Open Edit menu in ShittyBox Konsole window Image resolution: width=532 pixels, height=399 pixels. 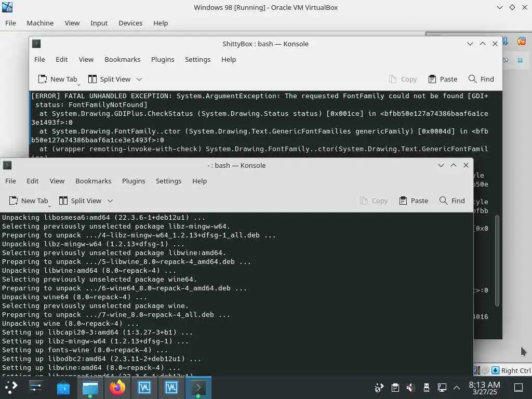61,59
